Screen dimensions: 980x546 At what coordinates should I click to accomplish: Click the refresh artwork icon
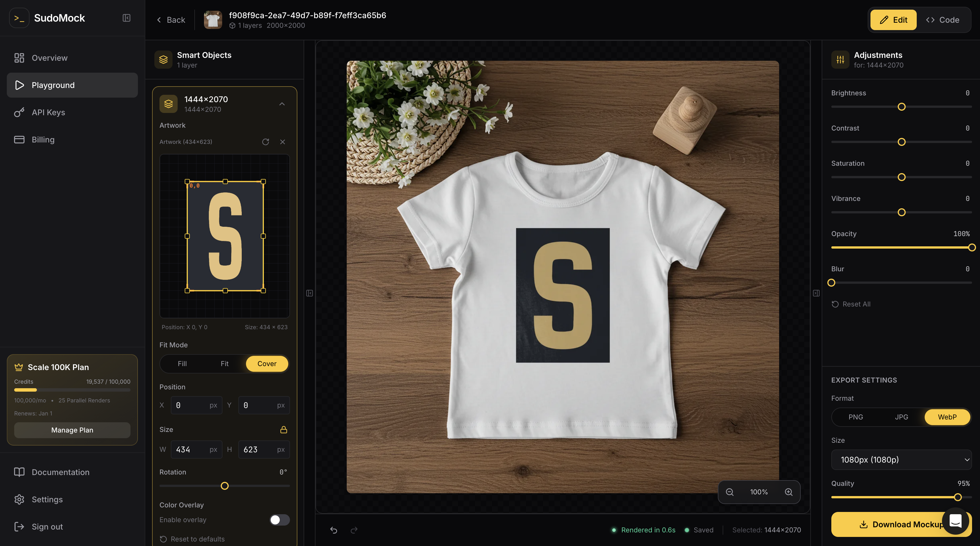coord(266,142)
